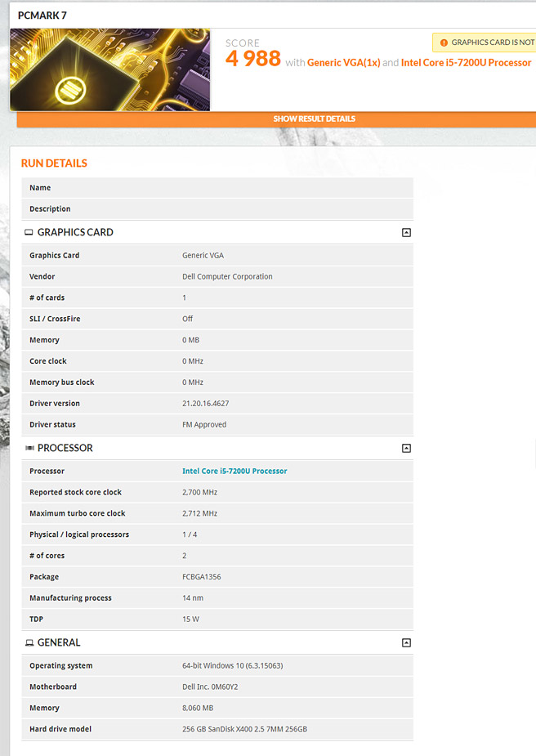Image resolution: width=536 pixels, height=756 pixels.
Task: Click the PCMARK 7 title
Action: [x=42, y=16]
